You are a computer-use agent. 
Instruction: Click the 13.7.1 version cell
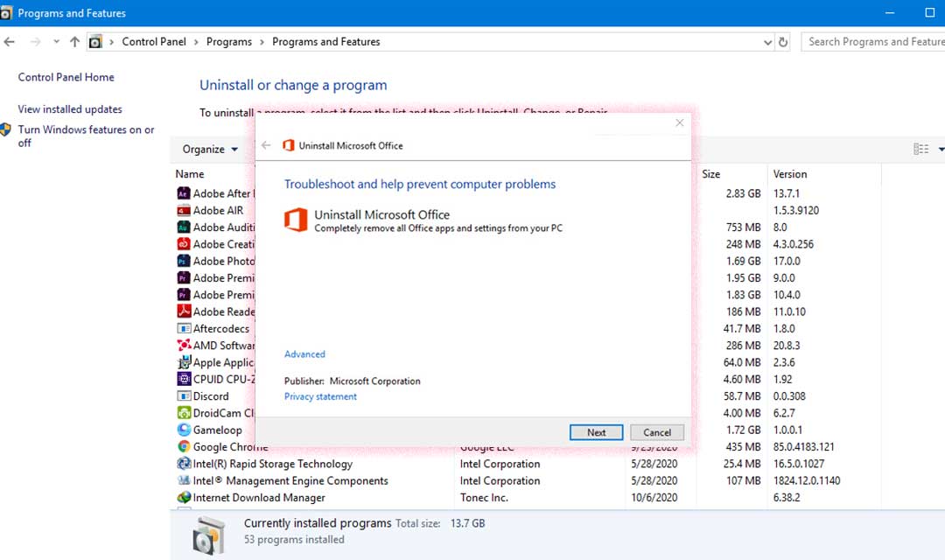787,193
